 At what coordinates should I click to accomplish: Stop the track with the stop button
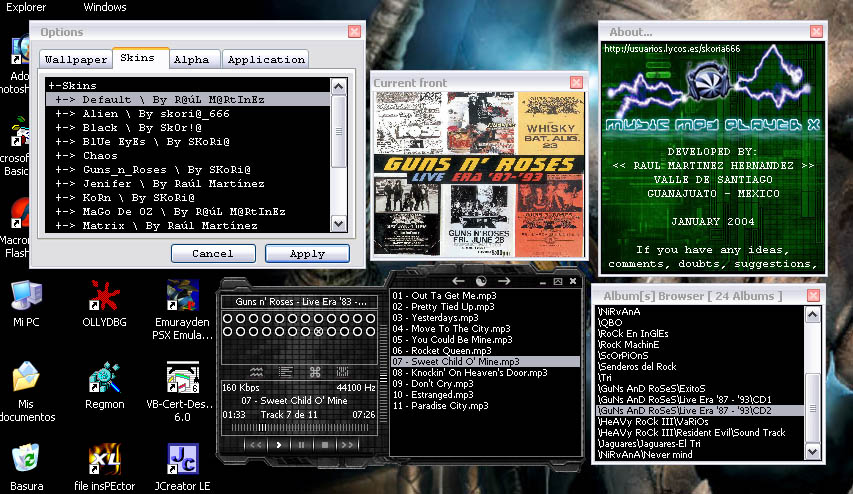pos(325,445)
